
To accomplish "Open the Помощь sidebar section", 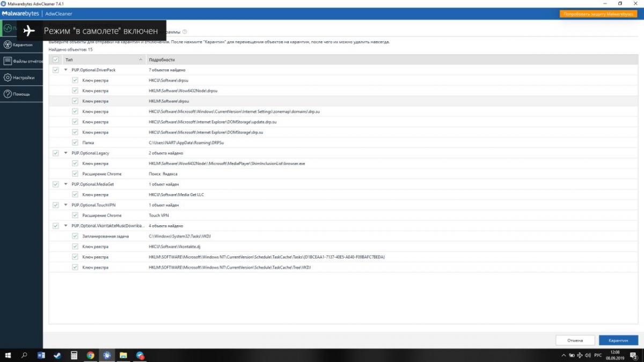I will [x=21, y=94].
